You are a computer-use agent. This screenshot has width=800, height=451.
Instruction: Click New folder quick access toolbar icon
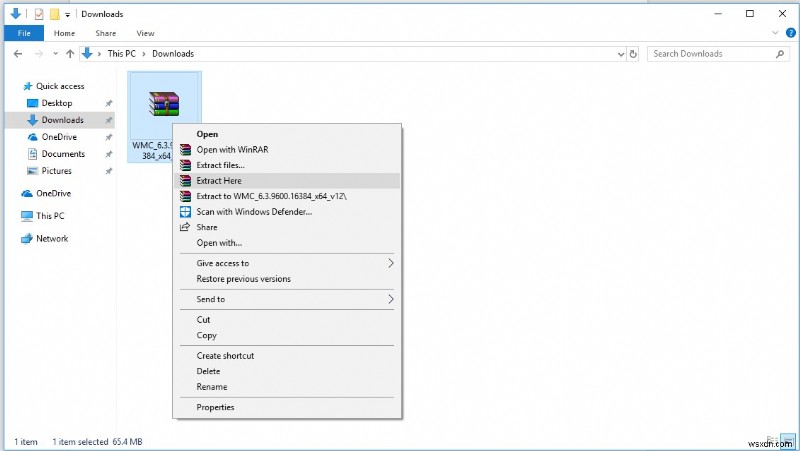pyautogui.click(x=55, y=14)
